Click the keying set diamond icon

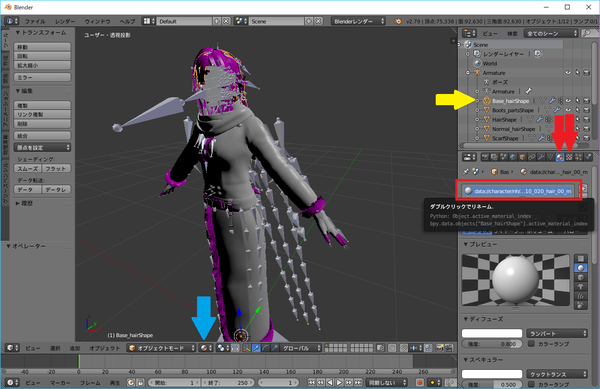point(433,382)
